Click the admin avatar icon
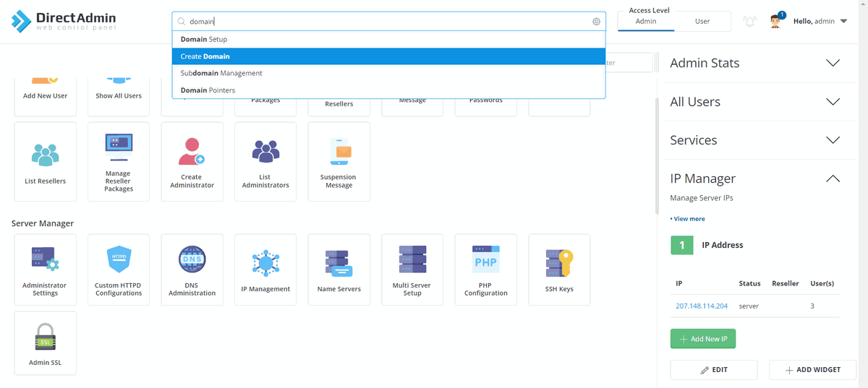This screenshot has width=868, height=388. (775, 21)
